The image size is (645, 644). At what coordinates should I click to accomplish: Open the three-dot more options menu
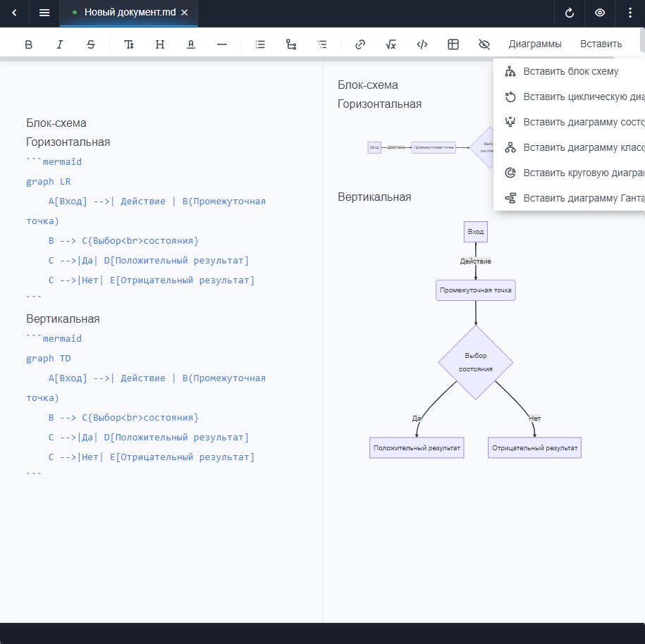pyautogui.click(x=630, y=13)
